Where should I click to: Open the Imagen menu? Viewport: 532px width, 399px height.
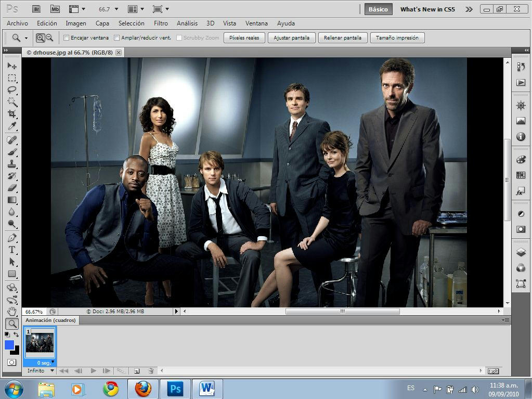pos(75,23)
